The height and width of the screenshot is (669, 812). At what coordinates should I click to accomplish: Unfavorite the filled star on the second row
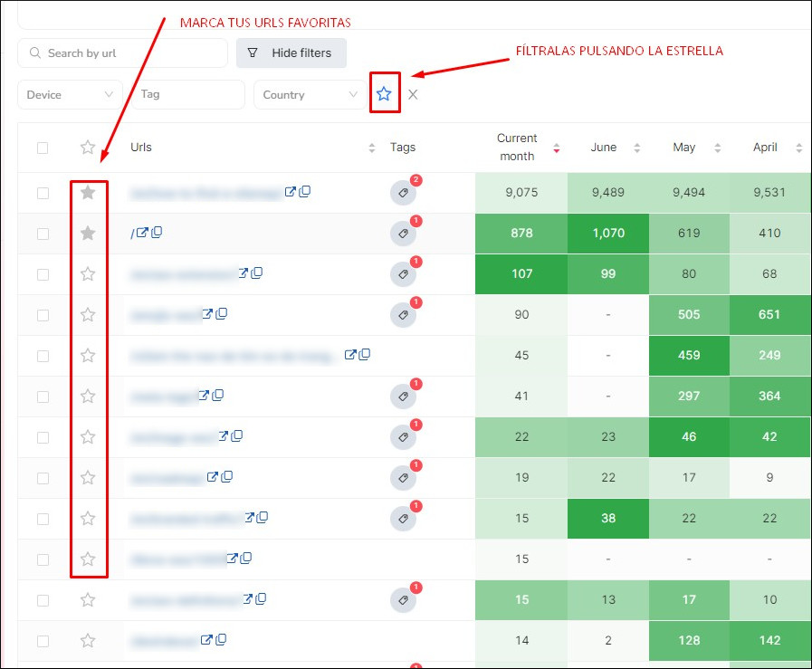[88, 233]
